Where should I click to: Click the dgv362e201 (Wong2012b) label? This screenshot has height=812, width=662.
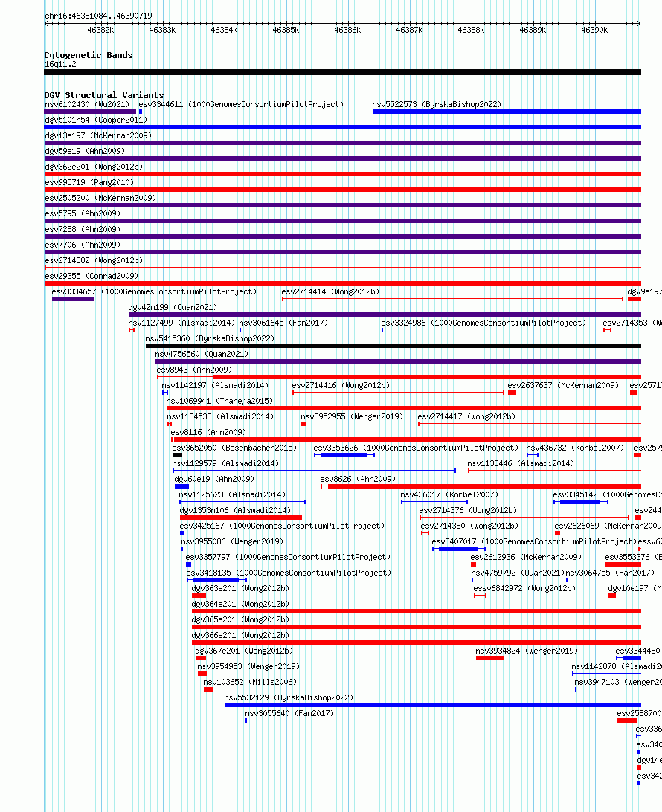click(94, 167)
